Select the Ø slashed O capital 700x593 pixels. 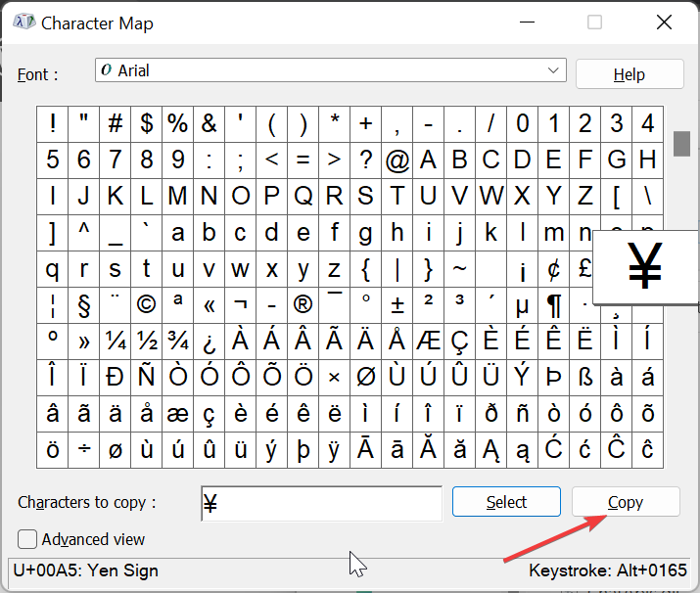point(365,378)
